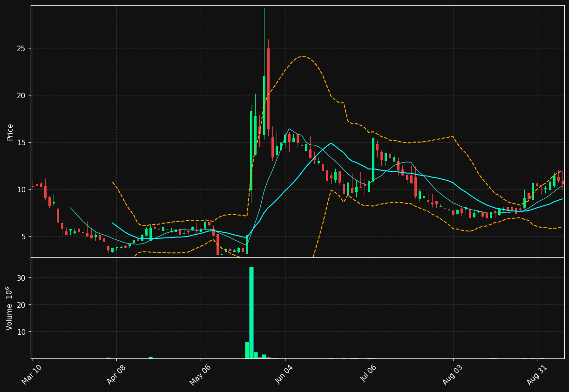Click the volume axis value 30
The image size is (569, 392).
pos(22,278)
